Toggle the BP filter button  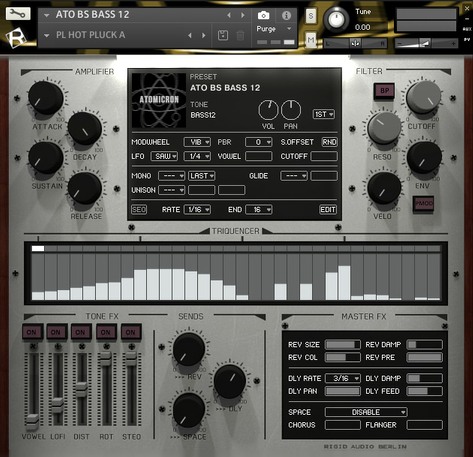(x=384, y=91)
